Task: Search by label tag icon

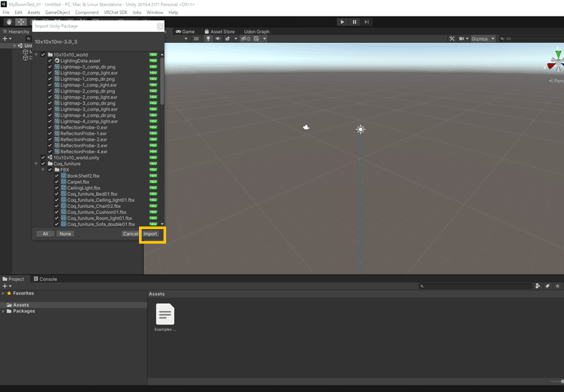Action: point(547,286)
